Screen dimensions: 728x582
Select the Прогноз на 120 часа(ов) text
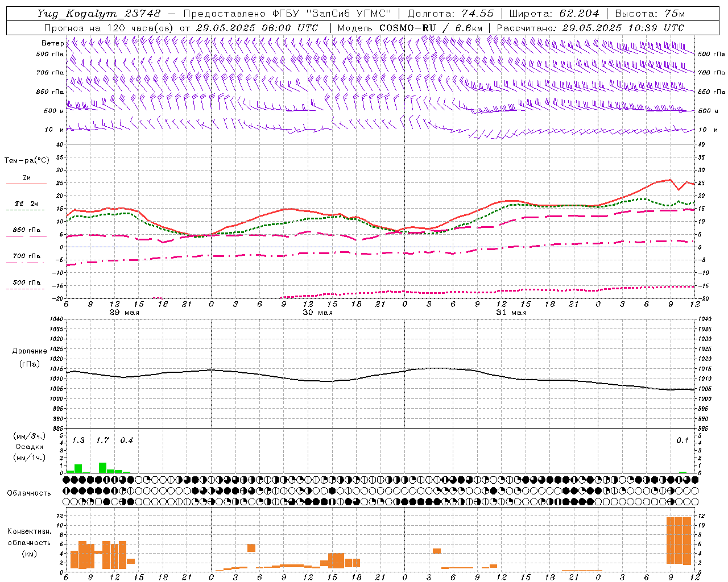(109, 28)
